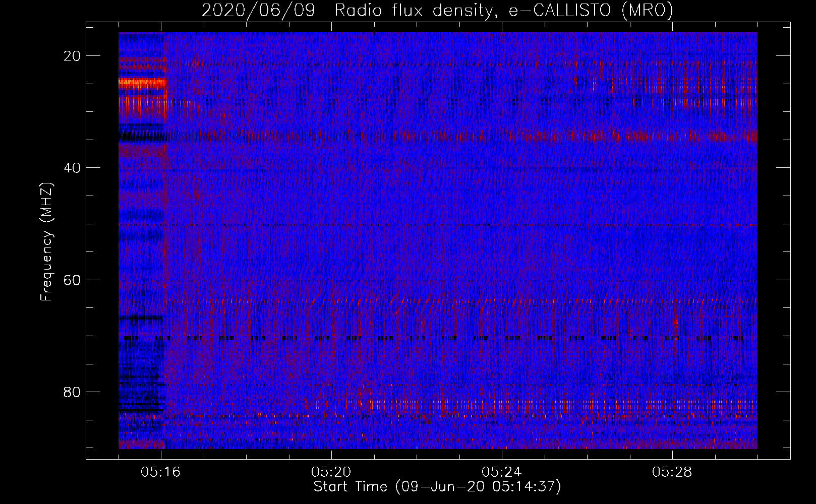Screen dimensions: 816x504
Task: Click the 05:24 time tick label
Action: (x=502, y=472)
